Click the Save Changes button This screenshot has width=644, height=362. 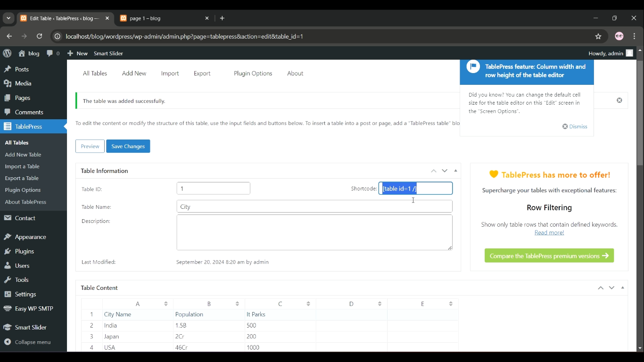click(128, 146)
